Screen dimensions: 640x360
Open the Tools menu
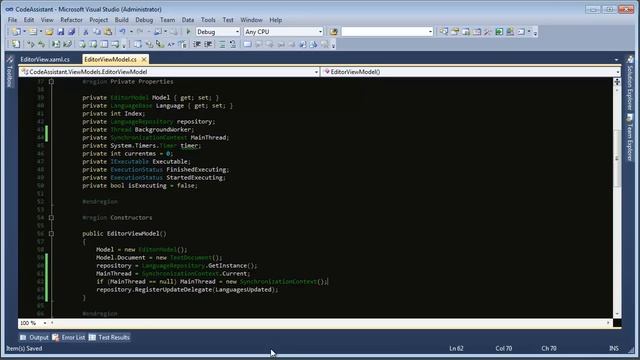208,20
